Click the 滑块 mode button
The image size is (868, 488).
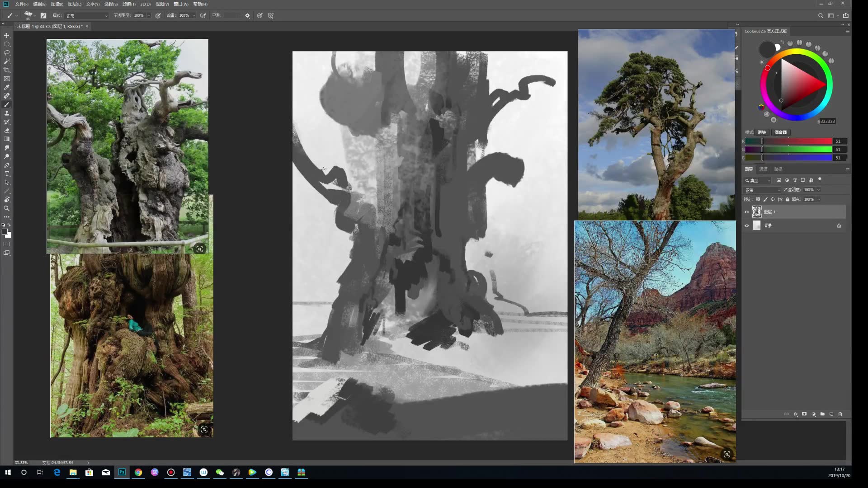point(762,132)
